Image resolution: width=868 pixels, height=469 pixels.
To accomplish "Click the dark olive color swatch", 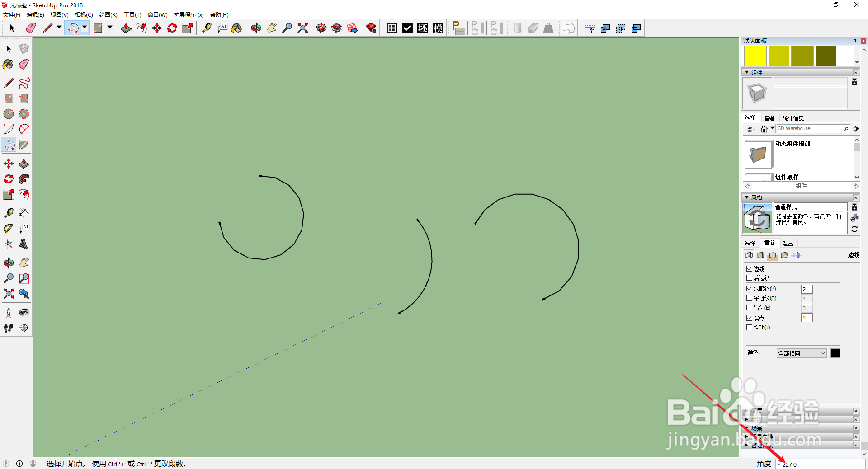I will point(826,56).
